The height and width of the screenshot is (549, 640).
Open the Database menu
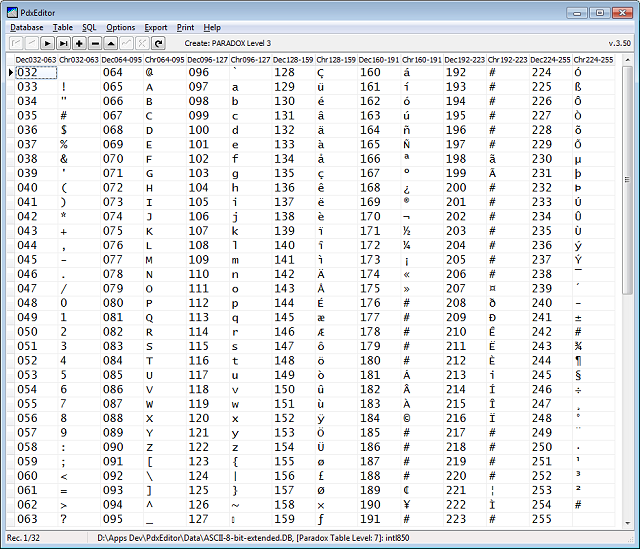pos(27,27)
